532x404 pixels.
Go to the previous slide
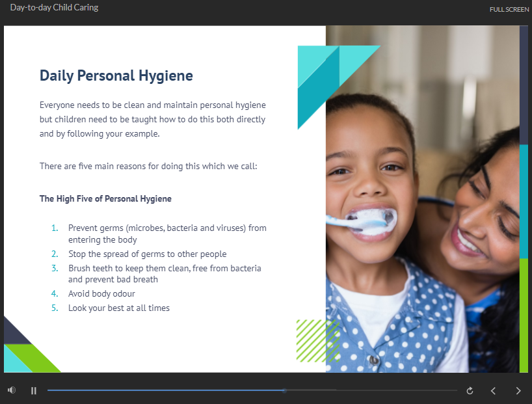(x=494, y=391)
